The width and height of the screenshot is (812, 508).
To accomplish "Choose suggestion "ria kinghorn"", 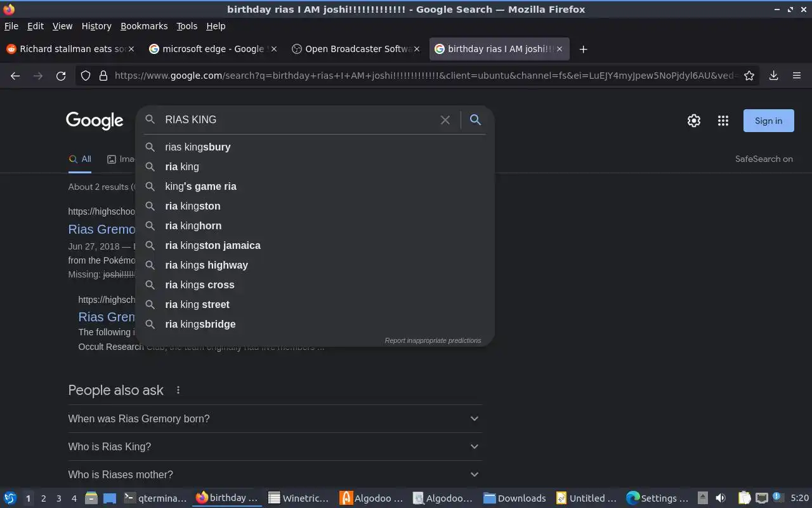I will pyautogui.click(x=315, y=225).
